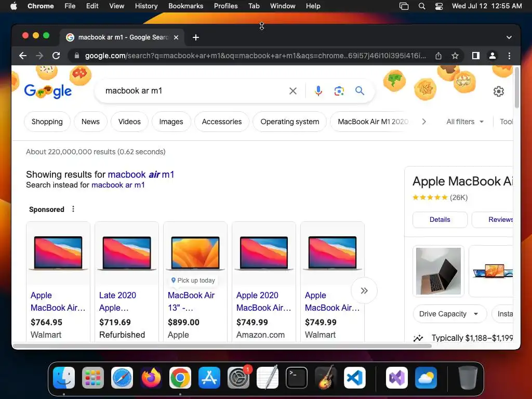Bookmark this page with the star icon
This screenshot has height=399, width=532.
click(455, 56)
